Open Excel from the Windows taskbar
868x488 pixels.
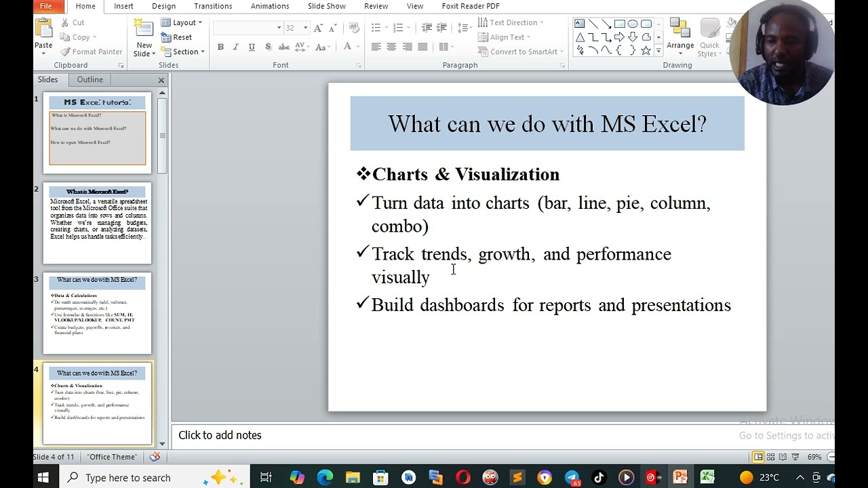click(x=707, y=477)
